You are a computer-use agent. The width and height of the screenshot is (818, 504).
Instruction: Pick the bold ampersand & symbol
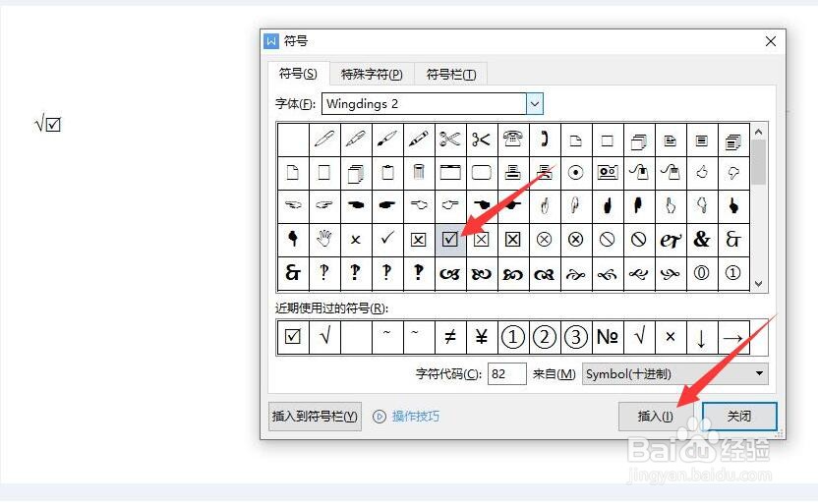click(x=702, y=240)
